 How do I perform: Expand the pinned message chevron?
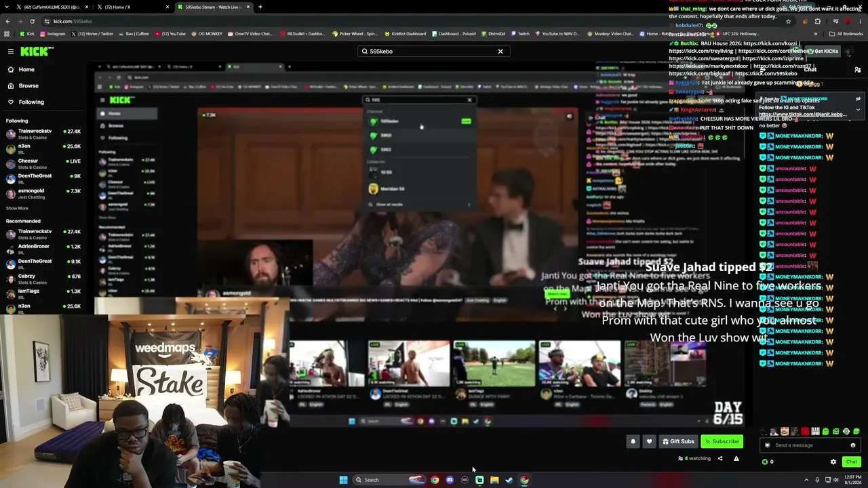click(x=858, y=109)
